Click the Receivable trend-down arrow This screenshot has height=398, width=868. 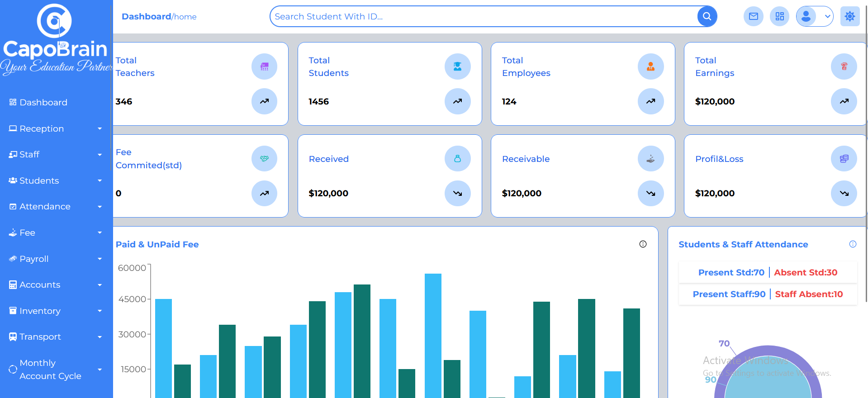click(651, 193)
